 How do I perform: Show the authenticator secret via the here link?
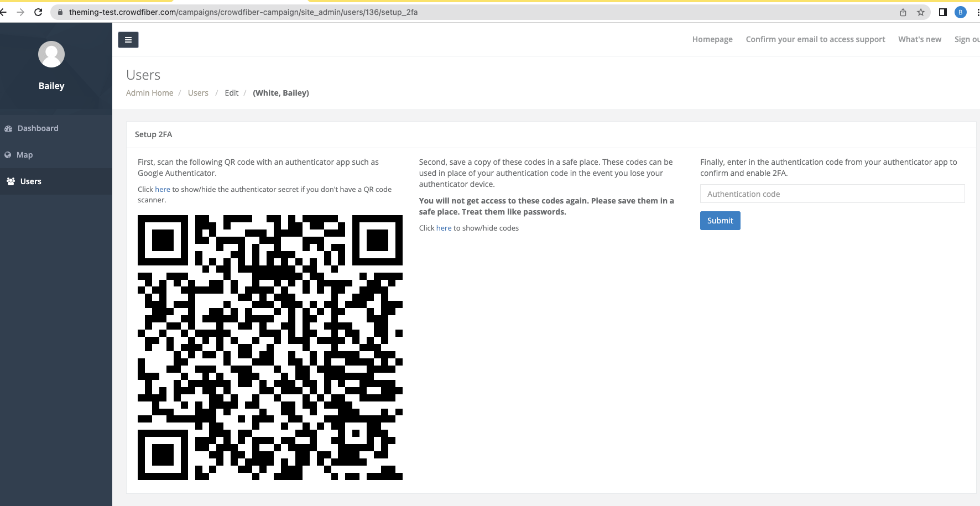pos(162,189)
